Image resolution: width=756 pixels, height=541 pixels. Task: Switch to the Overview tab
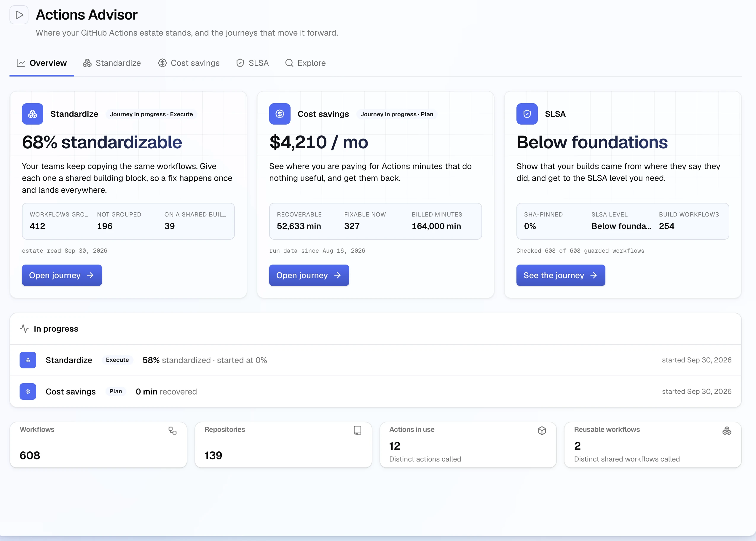[42, 63]
